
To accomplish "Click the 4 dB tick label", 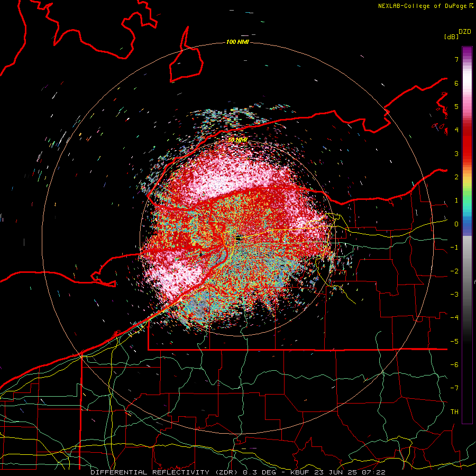I will [x=456, y=130].
